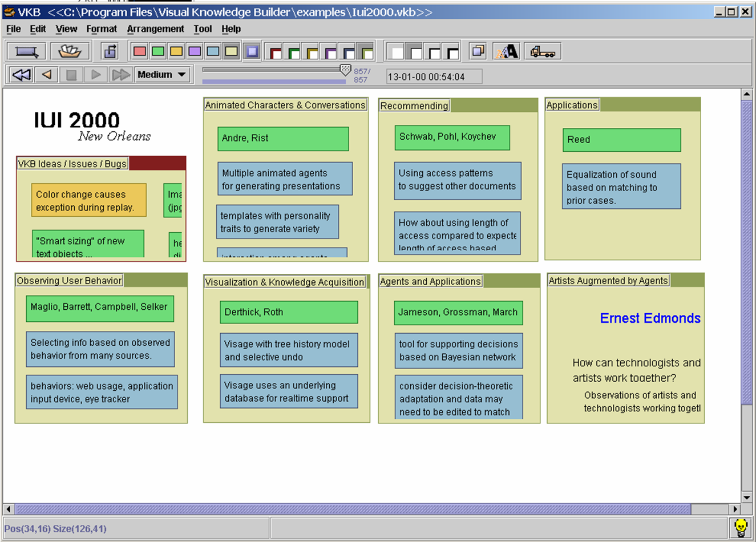Select the thick black border style icon

coord(451,52)
